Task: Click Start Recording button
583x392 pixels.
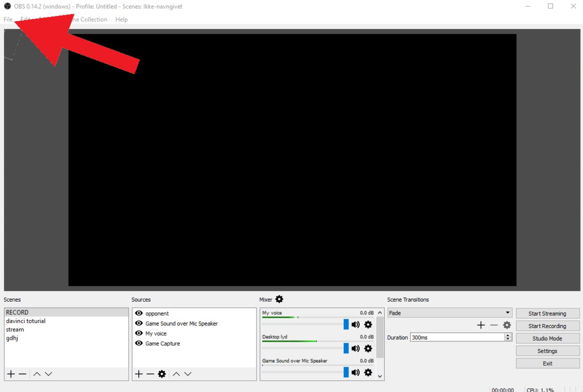Action: pos(547,326)
